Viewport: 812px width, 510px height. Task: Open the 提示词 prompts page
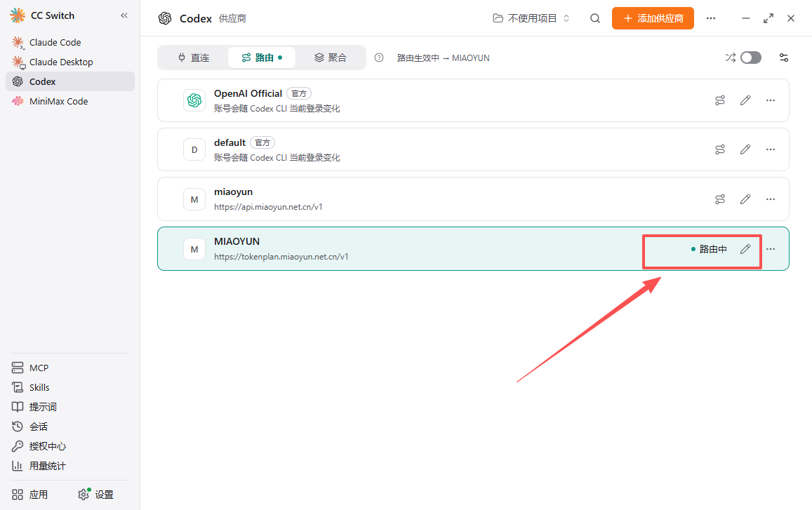[x=34, y=407]
